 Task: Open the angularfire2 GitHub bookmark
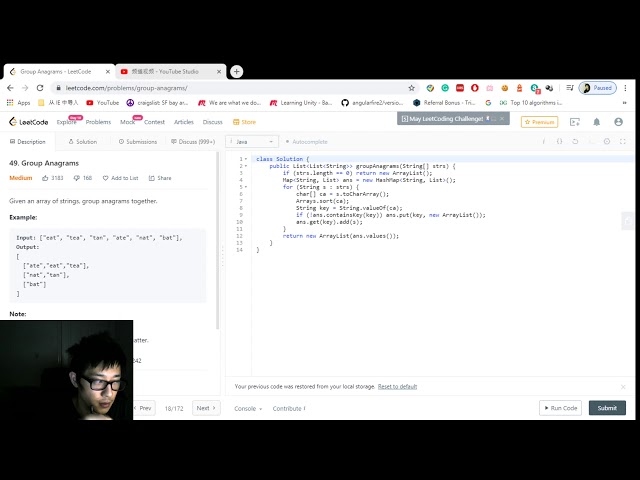(372, 103)
